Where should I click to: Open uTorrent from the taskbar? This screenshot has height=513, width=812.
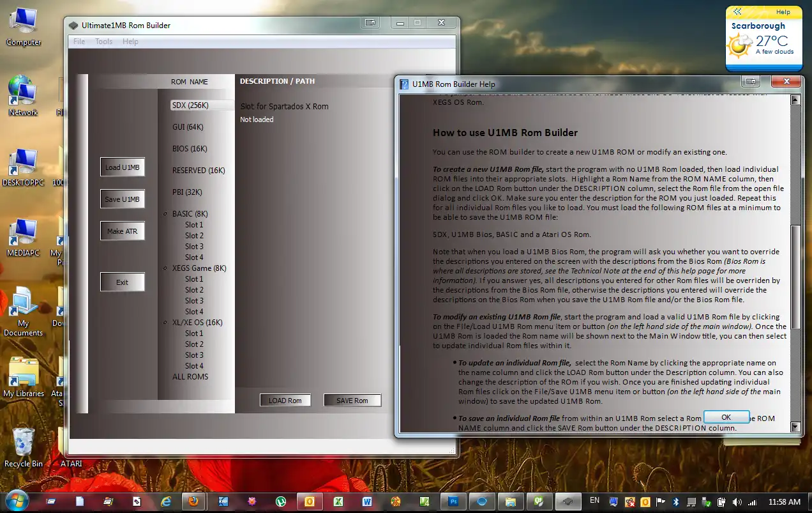pos(281,502)
